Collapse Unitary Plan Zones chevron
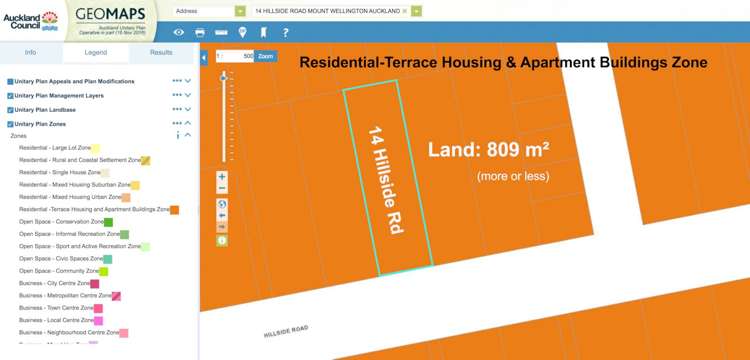The height and width of the screenshot is (360, 750). (188, 123)
